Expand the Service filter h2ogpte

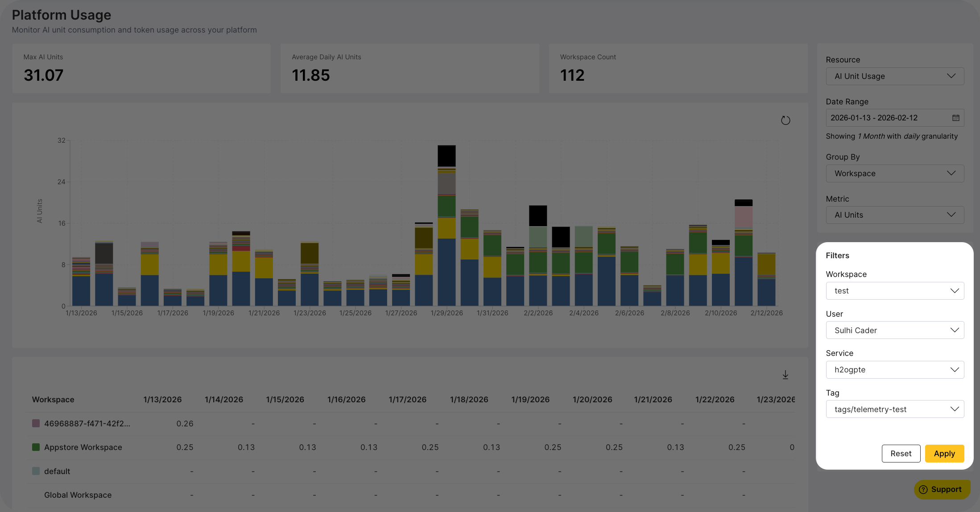[895, 370]
